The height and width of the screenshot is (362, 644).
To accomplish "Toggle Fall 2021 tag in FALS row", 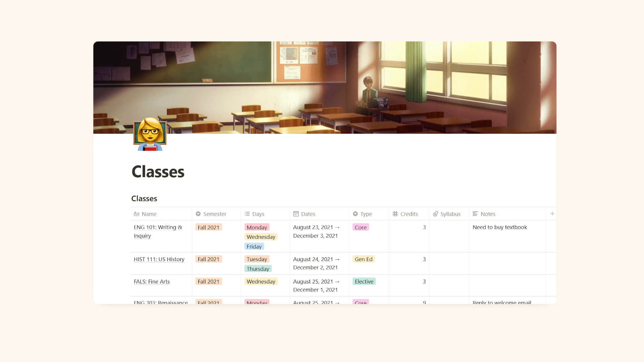I will [208, 281].
